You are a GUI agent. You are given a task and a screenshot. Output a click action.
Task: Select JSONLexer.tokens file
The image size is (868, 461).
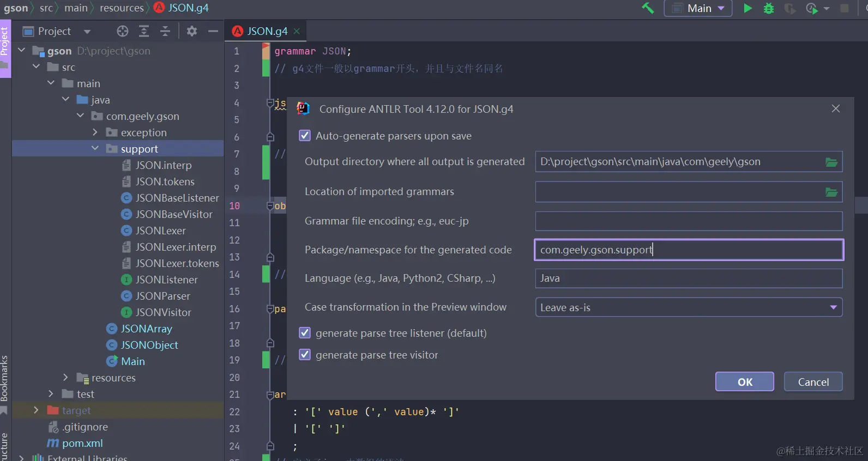click(x=177, y=263)
